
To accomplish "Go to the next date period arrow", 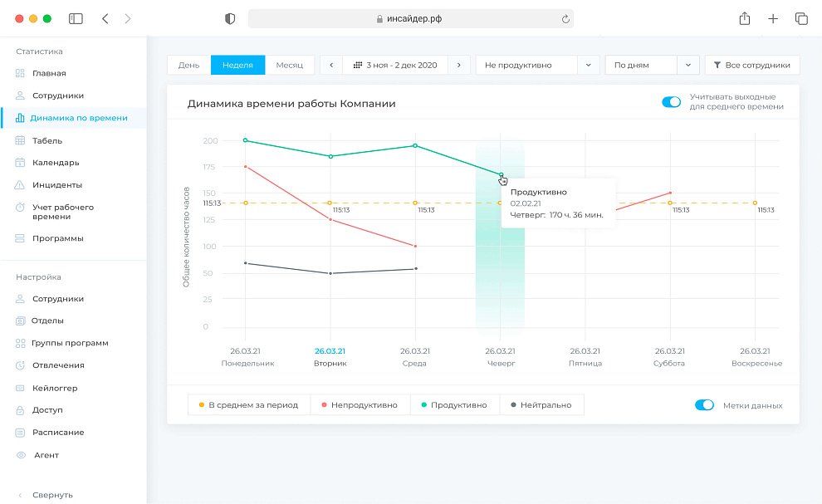I will coord(460,65).
